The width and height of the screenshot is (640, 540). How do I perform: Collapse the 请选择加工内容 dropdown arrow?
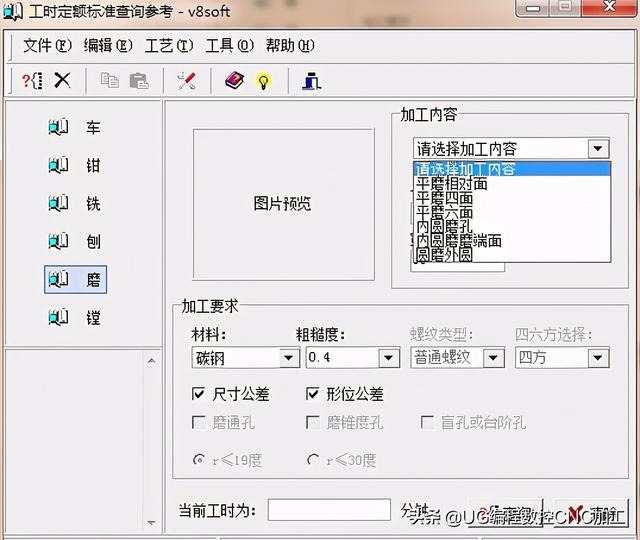point(598,149)
